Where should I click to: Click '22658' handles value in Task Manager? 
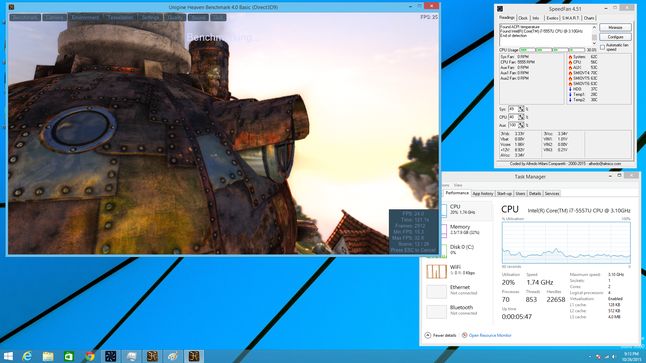pos(556,300)
